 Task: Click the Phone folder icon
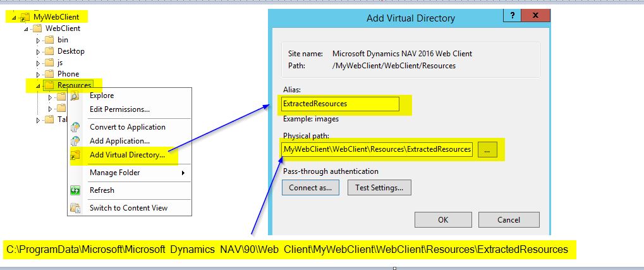(x=49, y=74)
